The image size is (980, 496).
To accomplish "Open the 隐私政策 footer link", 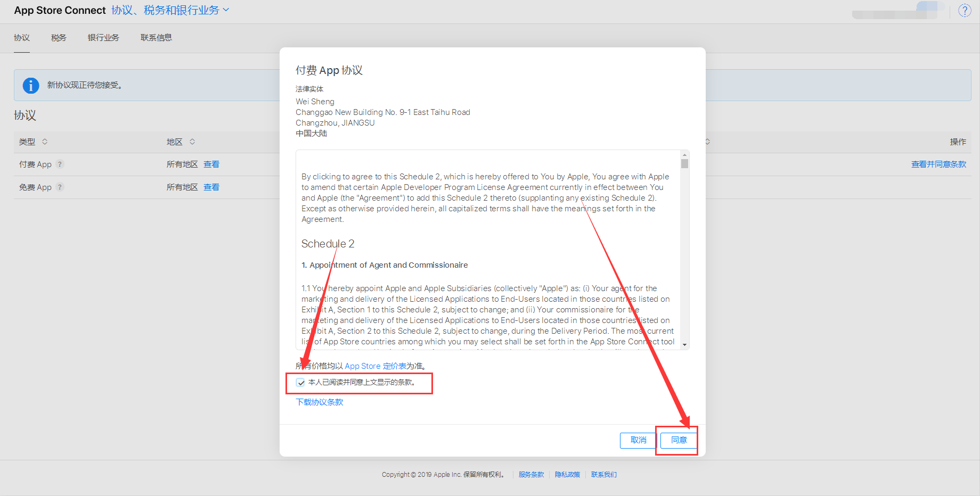I will (x=568, y=475).
